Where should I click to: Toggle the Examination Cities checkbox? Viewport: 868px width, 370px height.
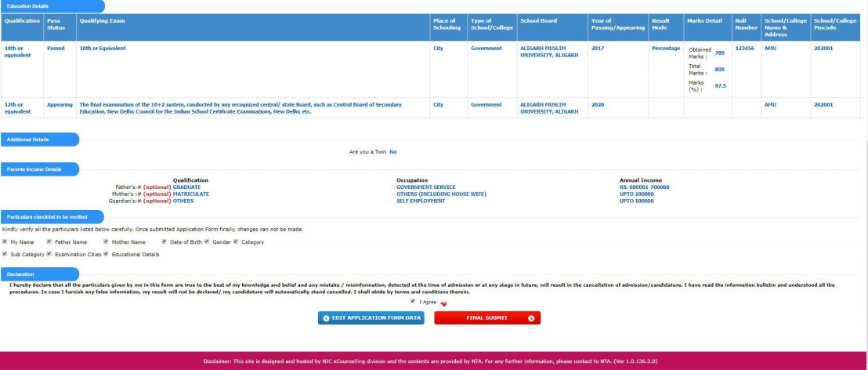[49, 254]
